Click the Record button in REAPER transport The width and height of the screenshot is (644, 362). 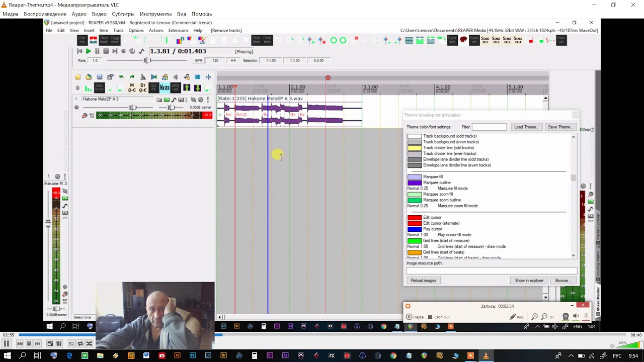123,51
